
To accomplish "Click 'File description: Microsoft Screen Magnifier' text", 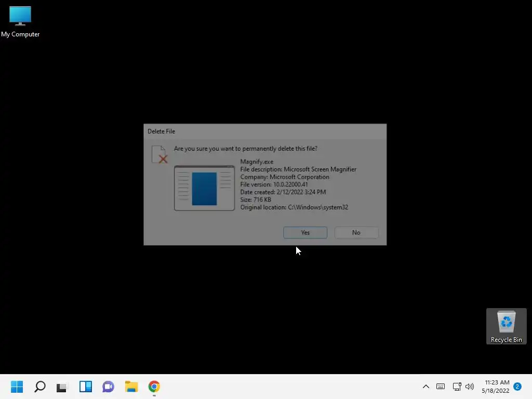I will pyautogui.click(x=298, y=169).
